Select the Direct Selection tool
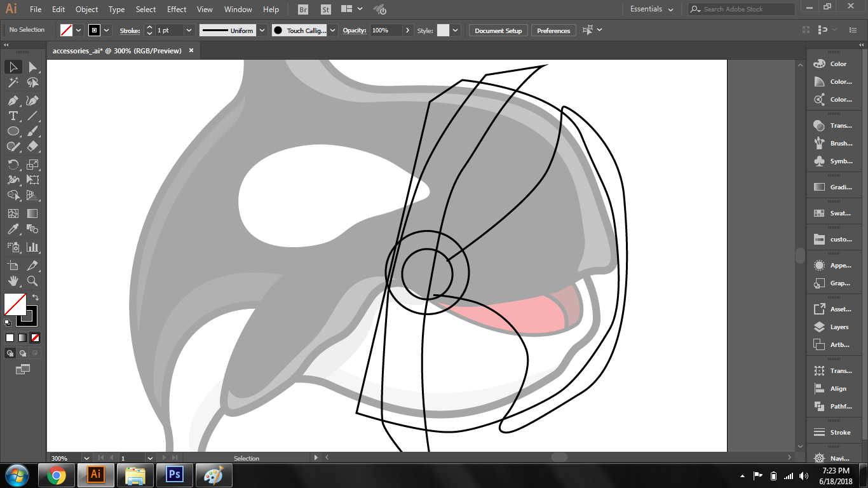Viewport: 868px width, 488px height. [x=32, y=67]
